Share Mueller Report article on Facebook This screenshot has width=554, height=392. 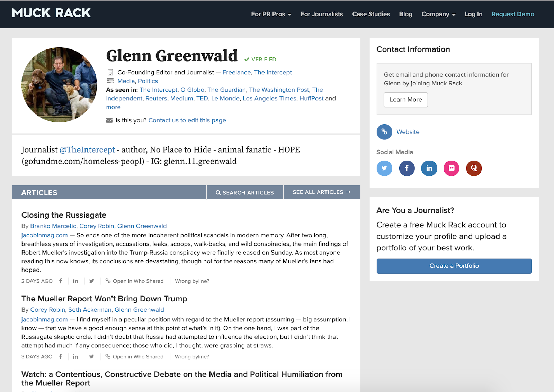(61, 357)
